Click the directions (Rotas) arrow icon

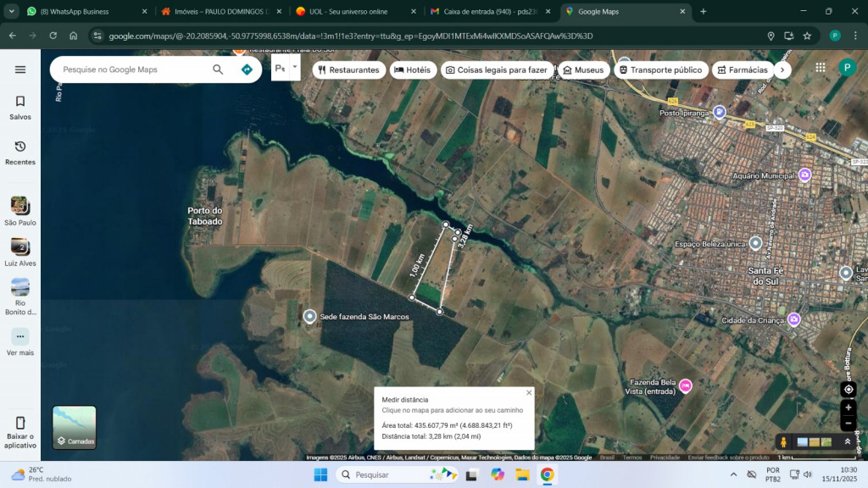[247, 69]
